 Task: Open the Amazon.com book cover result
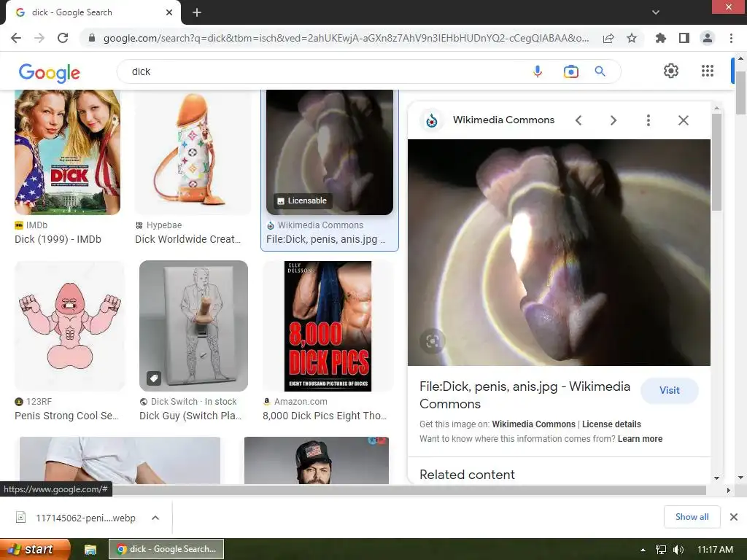[x=328, y=326]
